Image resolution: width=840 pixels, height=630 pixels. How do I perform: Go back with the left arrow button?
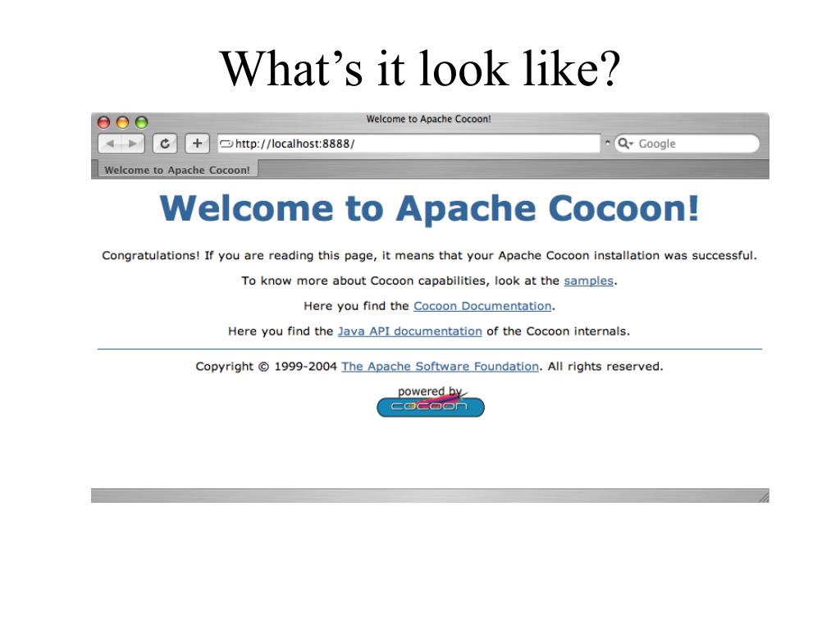pos(111,144)
